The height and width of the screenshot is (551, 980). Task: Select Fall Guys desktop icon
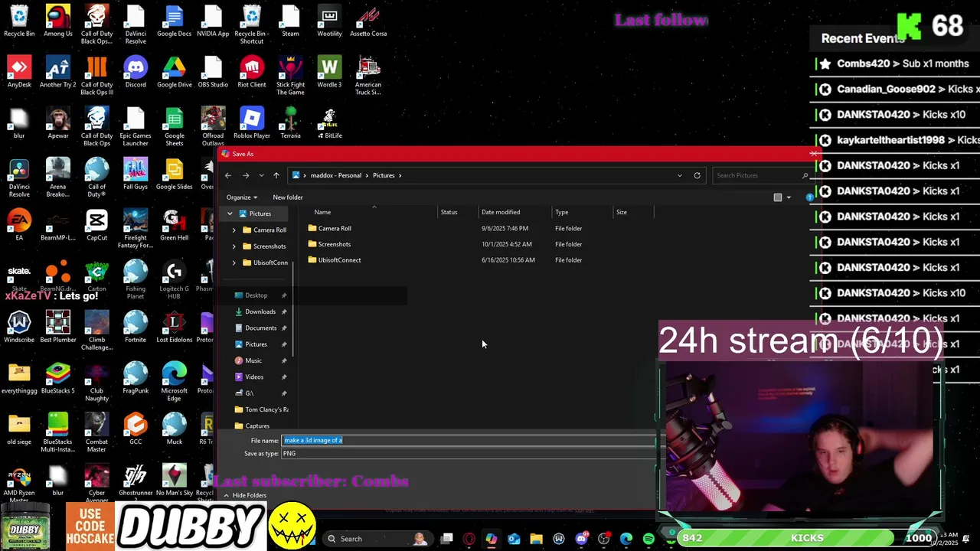[x=136, y=174]
